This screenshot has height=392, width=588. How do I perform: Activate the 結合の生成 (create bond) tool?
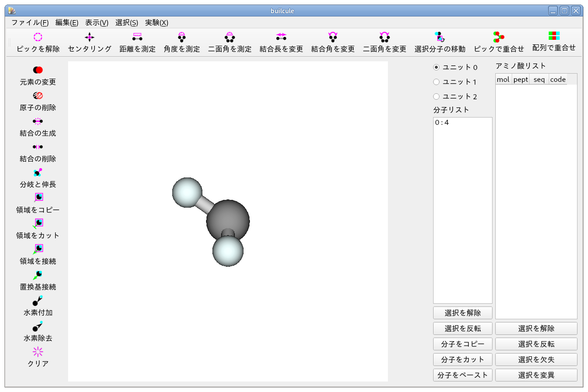pos(37,128)
